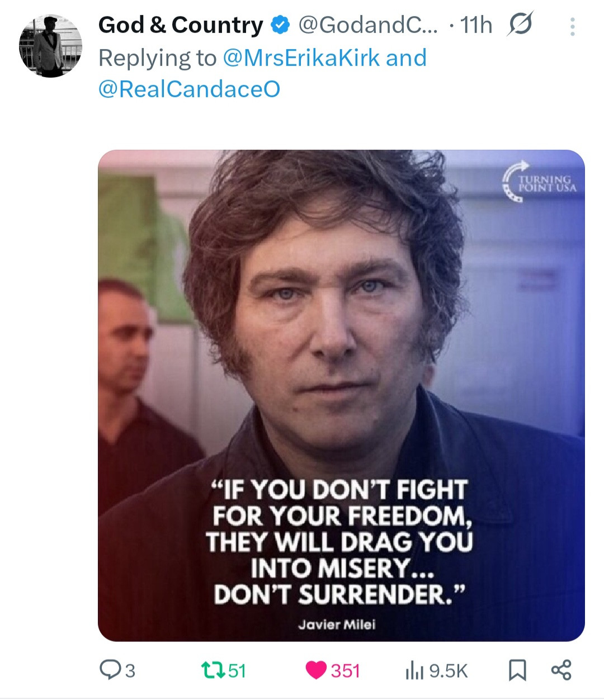Click the God & Country display name
This screenshot has height=700, width=604.
pos(181,25)
